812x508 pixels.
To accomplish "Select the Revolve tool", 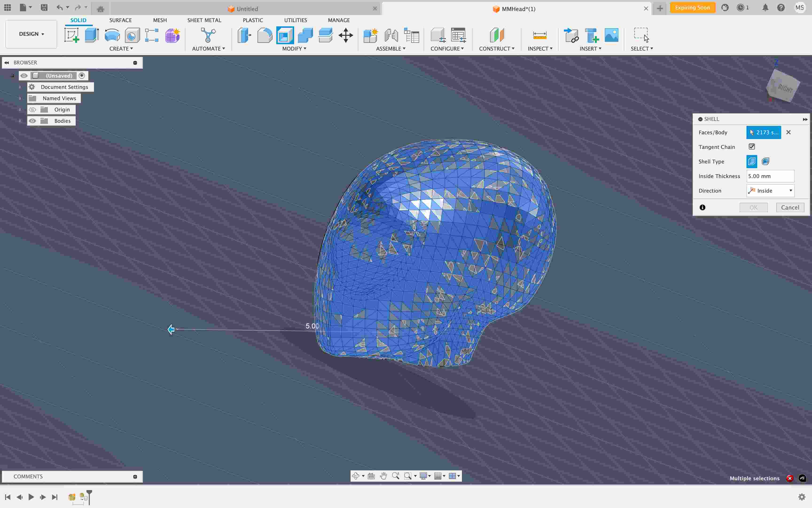I will click(x=112, y=35).
